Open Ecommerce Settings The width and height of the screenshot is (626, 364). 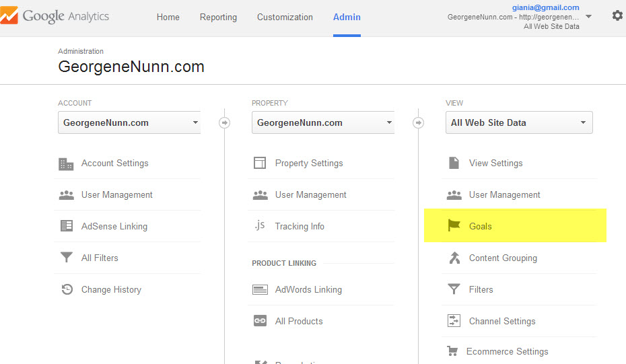point(508,352)
